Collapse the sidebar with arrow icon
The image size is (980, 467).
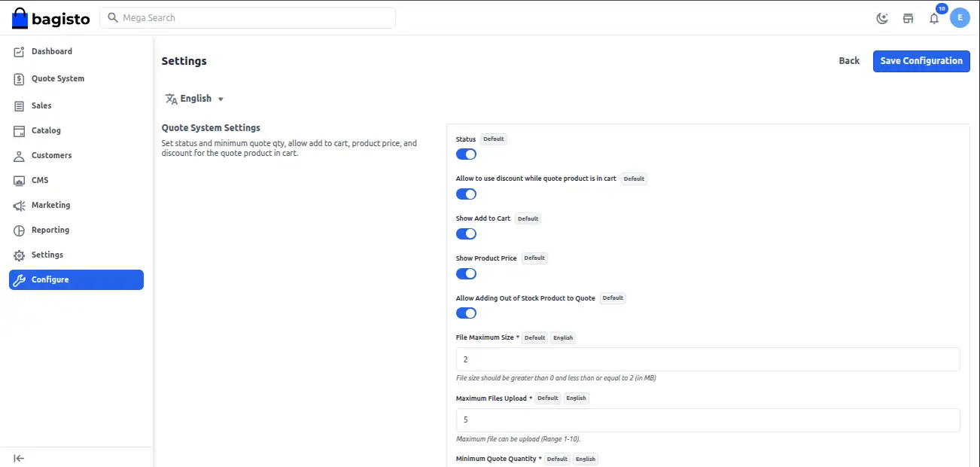click(x=19, y=458)
